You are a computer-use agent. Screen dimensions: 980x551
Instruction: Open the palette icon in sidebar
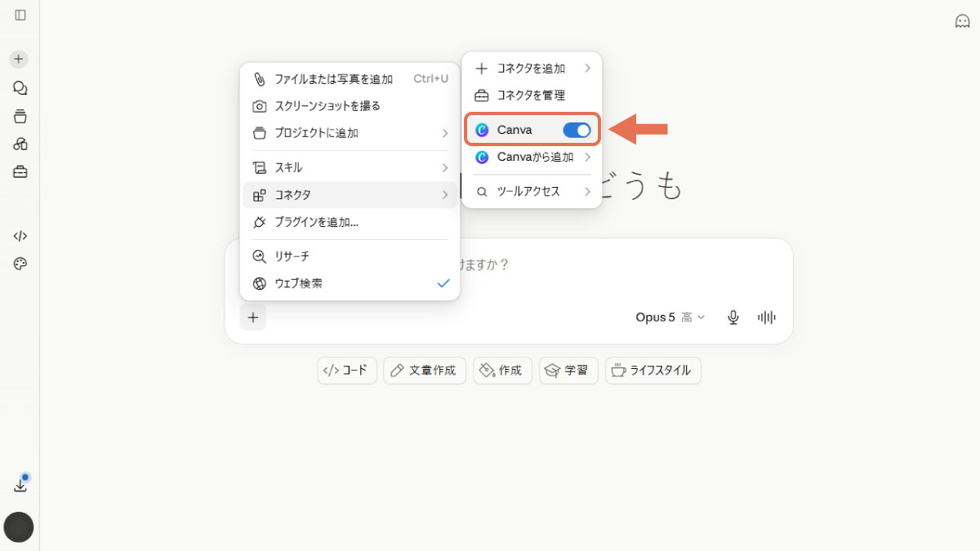point(20,264)
